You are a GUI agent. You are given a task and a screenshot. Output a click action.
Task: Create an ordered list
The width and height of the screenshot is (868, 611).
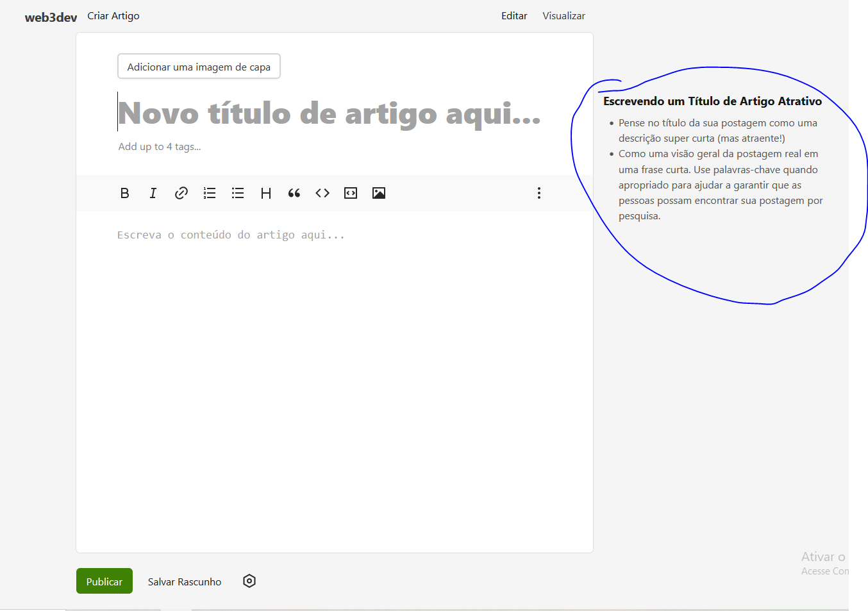(x=209, y=193)
